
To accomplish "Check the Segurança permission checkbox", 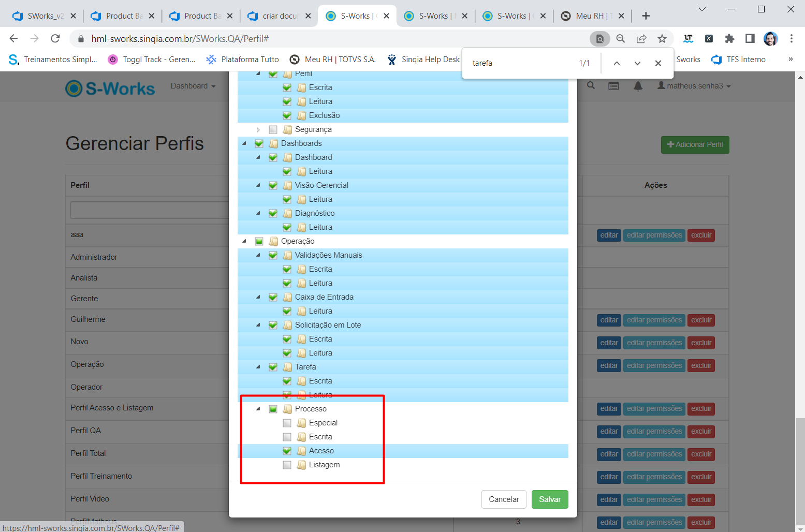I will coord(273,129).
